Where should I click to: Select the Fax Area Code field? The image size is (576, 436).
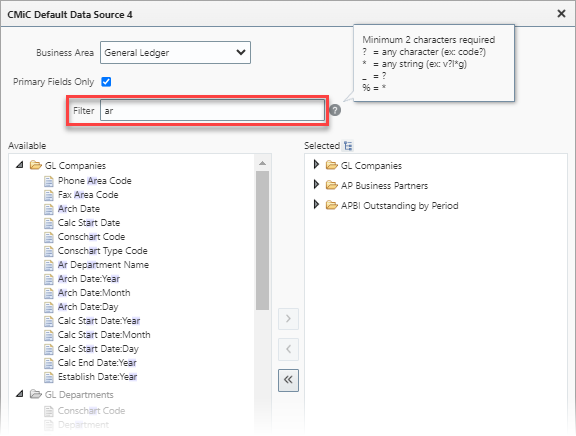88,195
